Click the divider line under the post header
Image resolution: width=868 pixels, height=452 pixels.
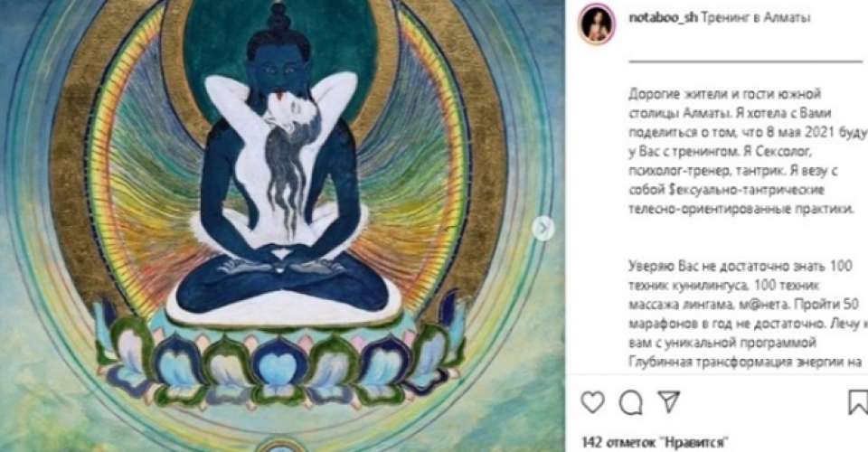(746, 59)
